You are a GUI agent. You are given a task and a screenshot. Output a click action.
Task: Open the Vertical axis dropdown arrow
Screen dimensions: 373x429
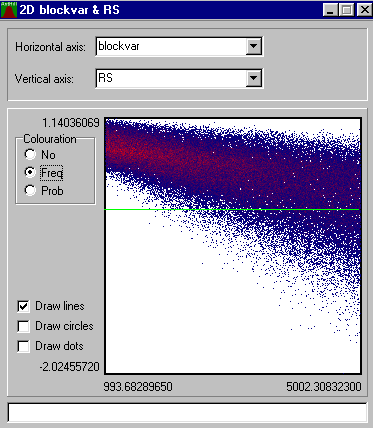(253, 78)
